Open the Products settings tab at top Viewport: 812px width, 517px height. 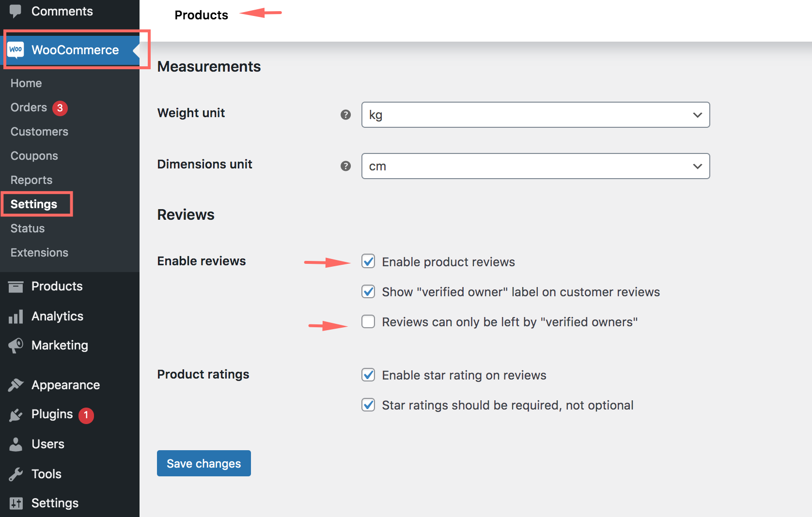201,15
